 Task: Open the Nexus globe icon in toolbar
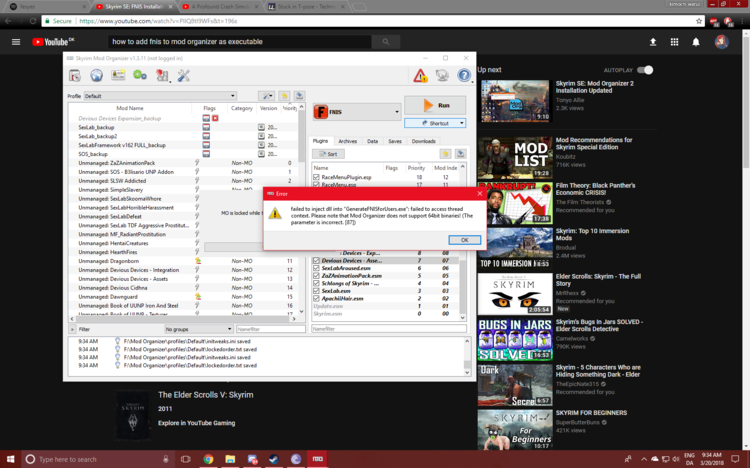pyautogui.click(x=97, y=75)
